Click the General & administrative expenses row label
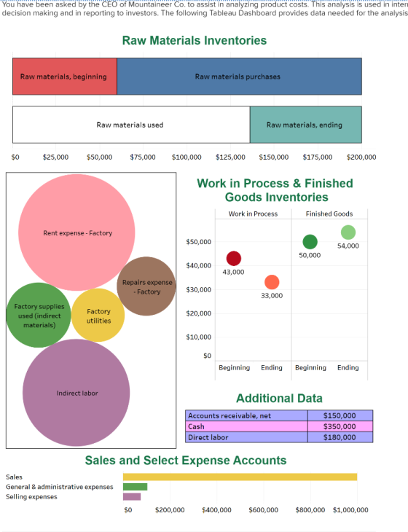The height and width of the screenshot is (532, 408). [x=59, y=487]
